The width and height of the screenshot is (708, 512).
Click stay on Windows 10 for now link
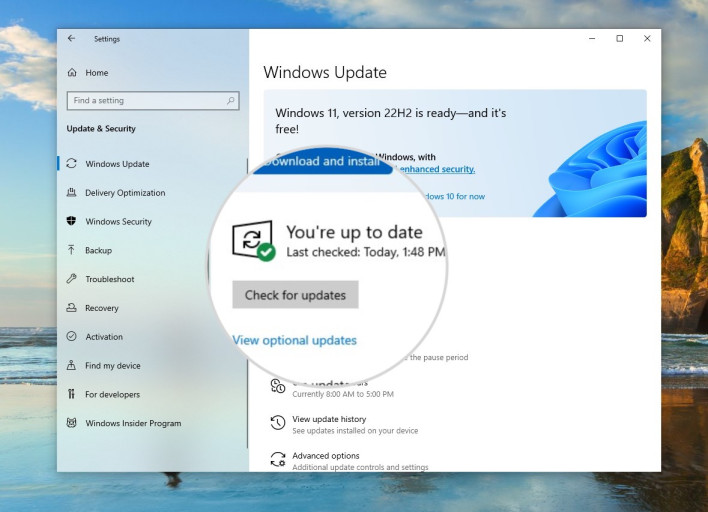(454, 196)
